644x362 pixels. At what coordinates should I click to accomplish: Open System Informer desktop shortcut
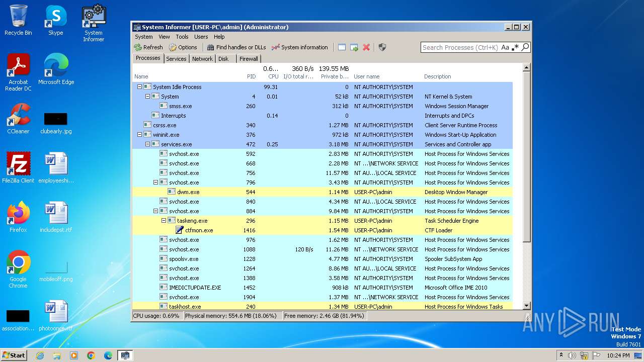point(94,23)
